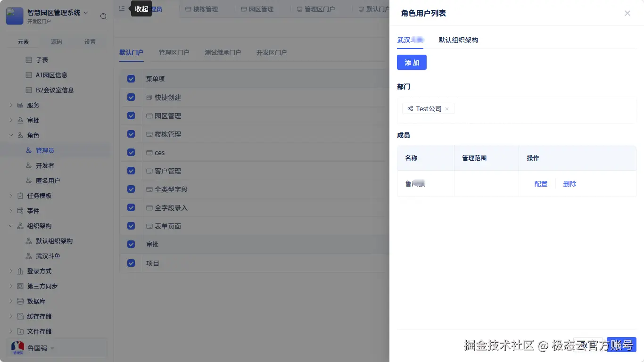The image size is (644, 362).
Task: Click the 文件存储 folder icon
Action: point(20,331)
